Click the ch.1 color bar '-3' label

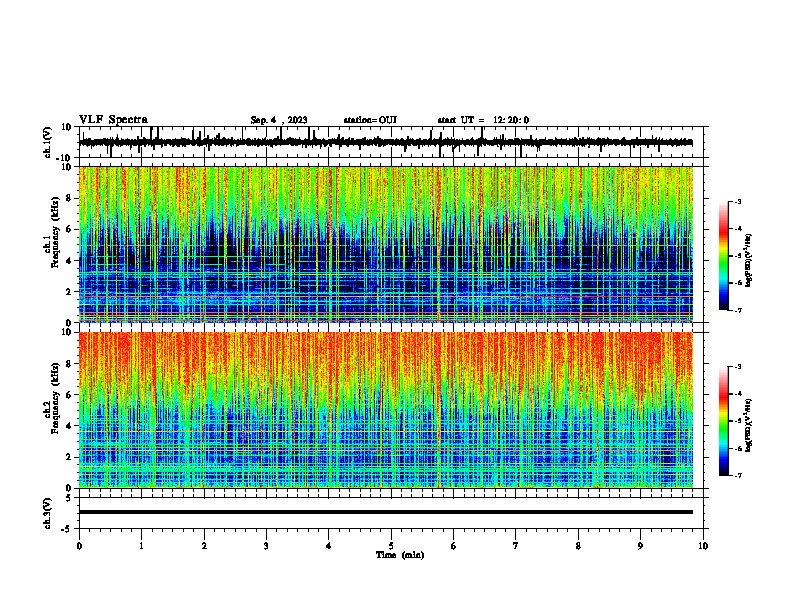[x=737, y=201]
